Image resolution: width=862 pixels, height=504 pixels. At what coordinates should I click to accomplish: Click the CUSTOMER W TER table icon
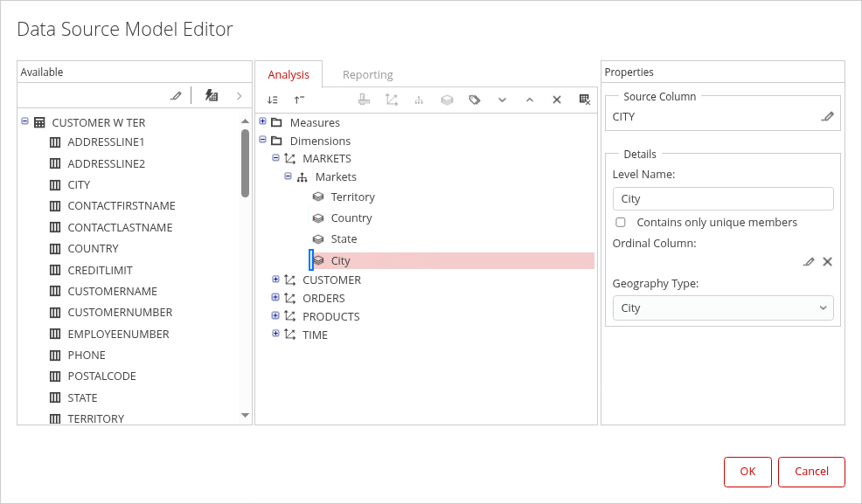tap(39, 122)
